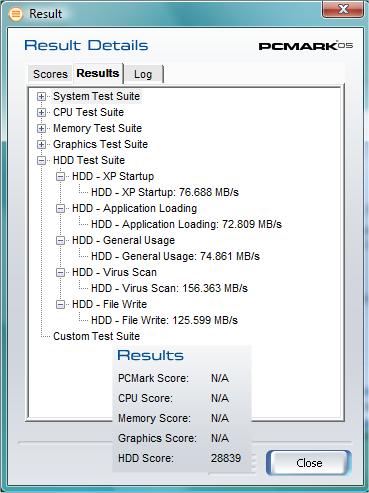Image resolution: width=369 pixels, height=493 pixels.
Task: Expand the Graphics Test Suite node
Action: (41, 144)
